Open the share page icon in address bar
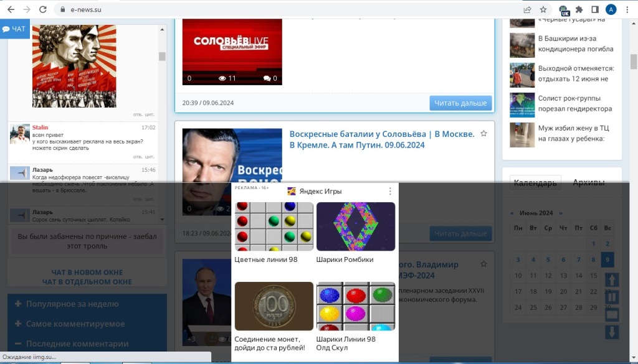 tap(527, 9)
